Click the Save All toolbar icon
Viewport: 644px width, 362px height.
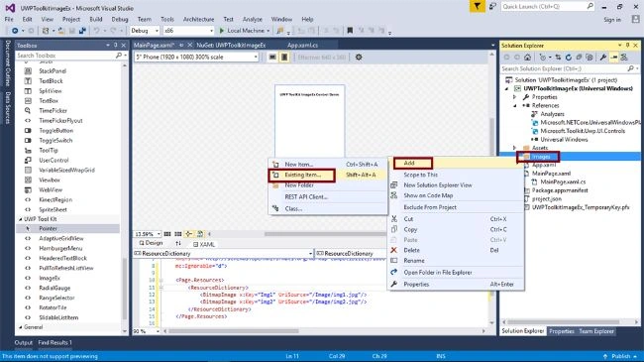pyautogui.click(x=82, y=31)
